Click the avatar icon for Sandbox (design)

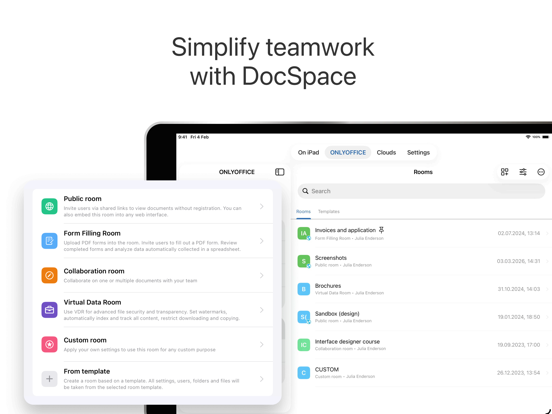303,317
